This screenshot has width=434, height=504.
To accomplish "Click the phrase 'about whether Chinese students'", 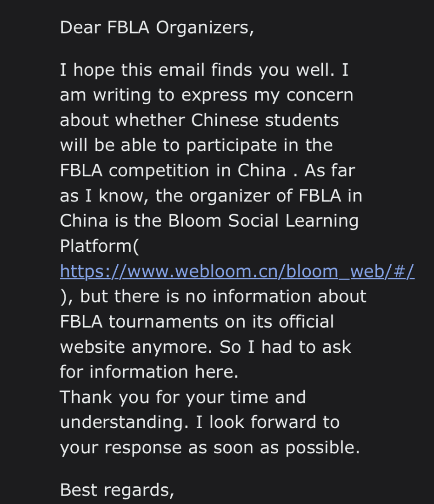I will coord(199,120).
